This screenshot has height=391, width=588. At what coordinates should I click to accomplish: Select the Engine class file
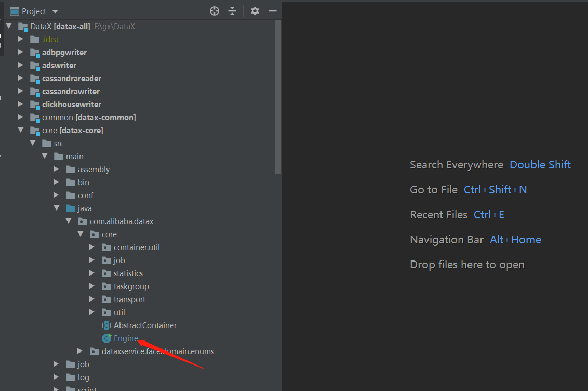tap(126, 338)
